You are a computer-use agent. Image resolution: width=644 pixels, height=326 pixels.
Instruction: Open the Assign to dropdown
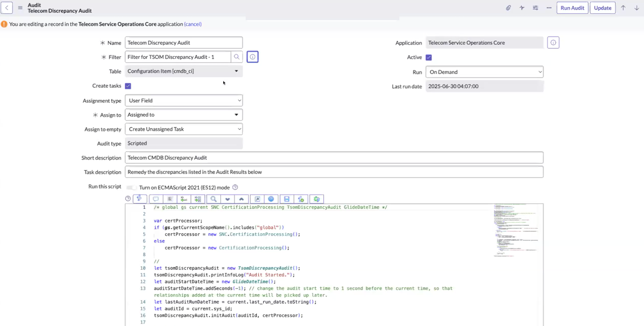click(184, 115)
